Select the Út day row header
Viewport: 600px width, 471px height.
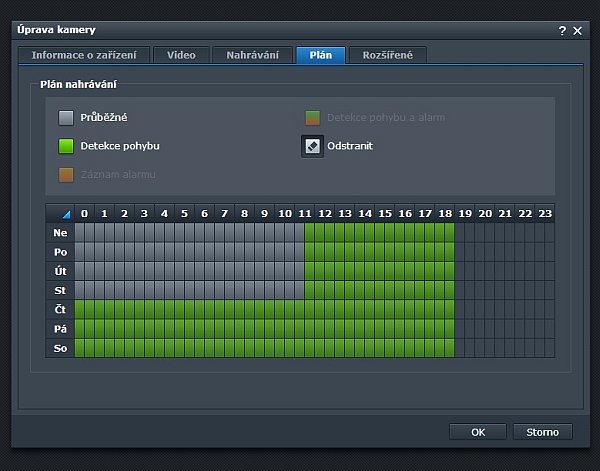(60, 271)
